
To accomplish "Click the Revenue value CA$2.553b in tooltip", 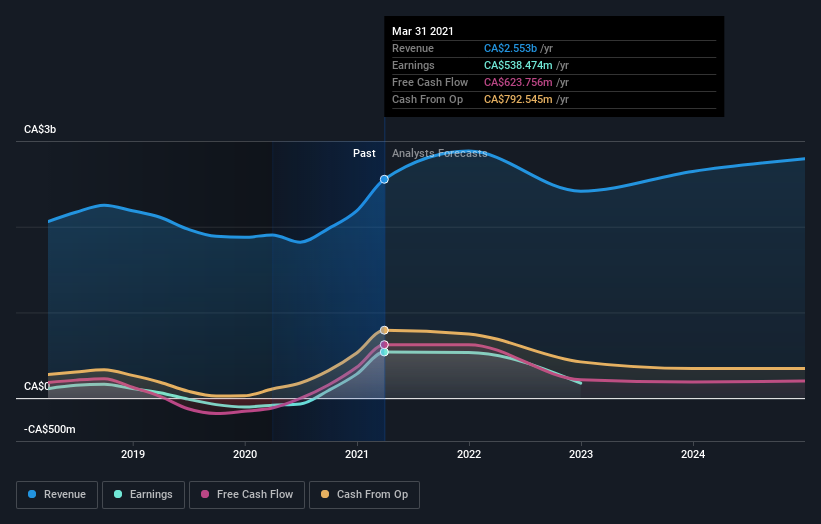I will coord(511,48).
